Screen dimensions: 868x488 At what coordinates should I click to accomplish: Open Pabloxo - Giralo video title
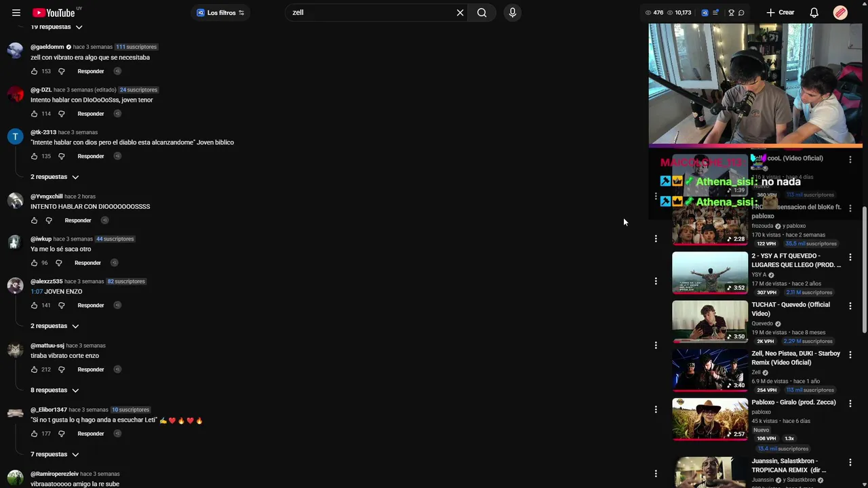(793, 403)
